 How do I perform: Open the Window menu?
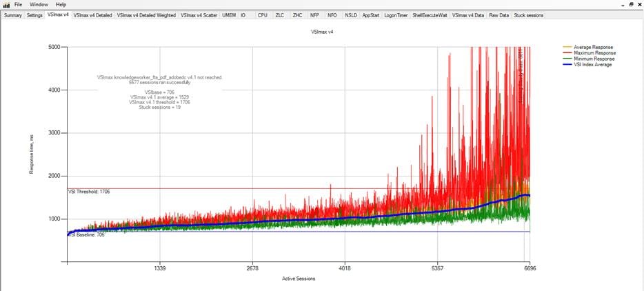pos(39,5)
